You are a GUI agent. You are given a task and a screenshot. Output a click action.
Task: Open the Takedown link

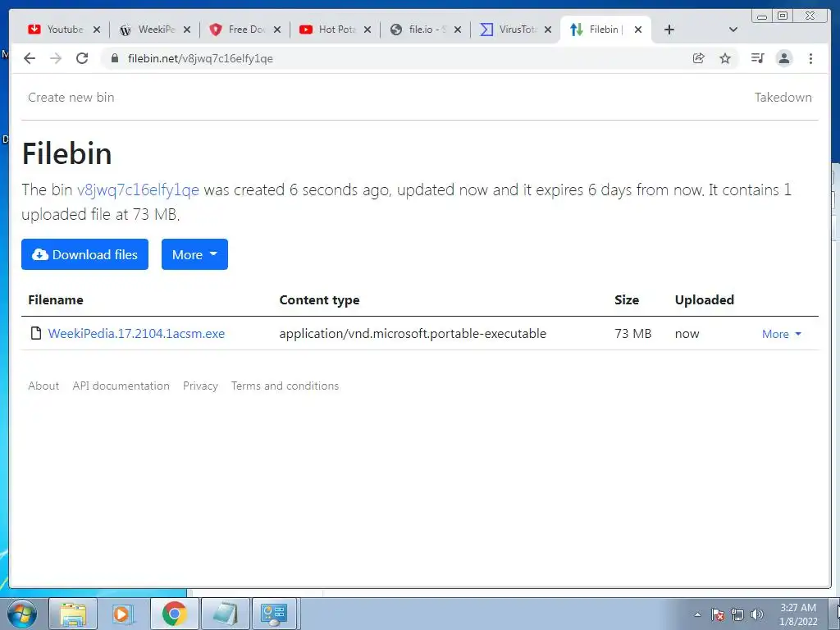783,97
